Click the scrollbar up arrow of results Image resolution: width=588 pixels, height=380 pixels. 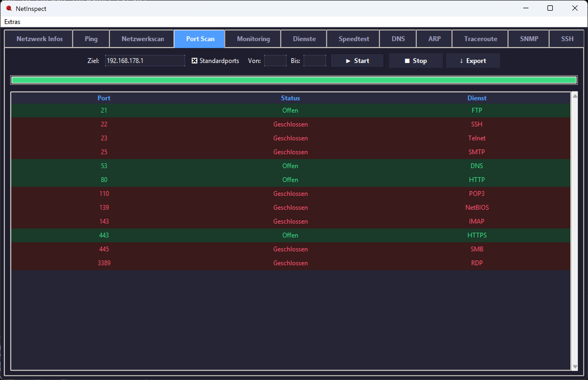(575, 96)
